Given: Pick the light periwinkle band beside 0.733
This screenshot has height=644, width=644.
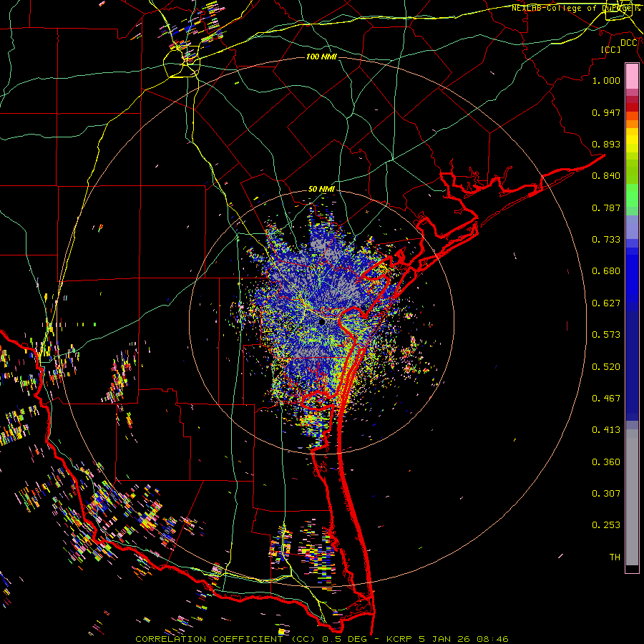Looking at the screenshot, I should 632,227.
